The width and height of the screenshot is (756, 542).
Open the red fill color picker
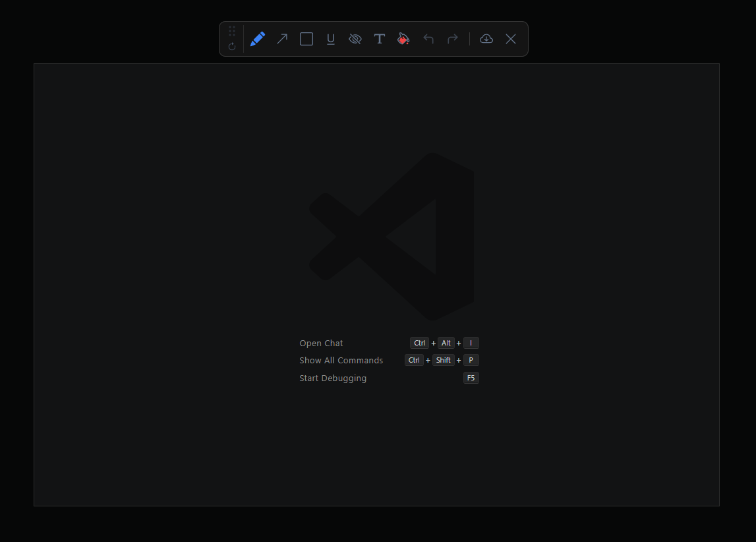(x=403, y=39)
